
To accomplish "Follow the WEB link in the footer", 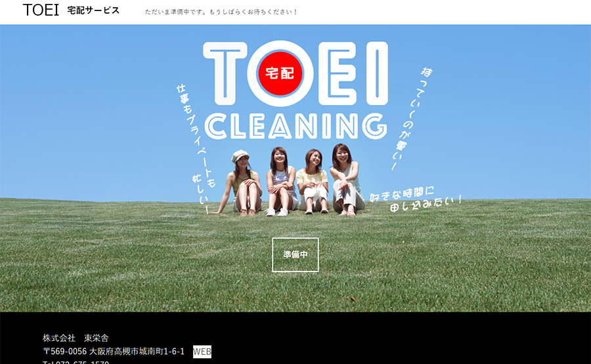I will pos(202,352).
